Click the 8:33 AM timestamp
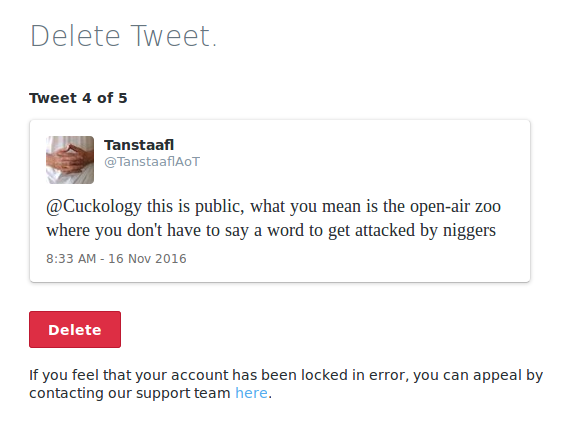The width and height of the screenshot is (581, 438). click(x=71, y=259)
